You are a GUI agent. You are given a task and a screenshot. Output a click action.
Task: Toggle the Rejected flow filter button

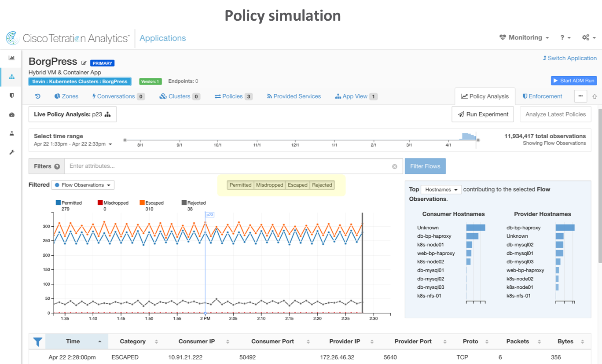[x=322, y=185]
